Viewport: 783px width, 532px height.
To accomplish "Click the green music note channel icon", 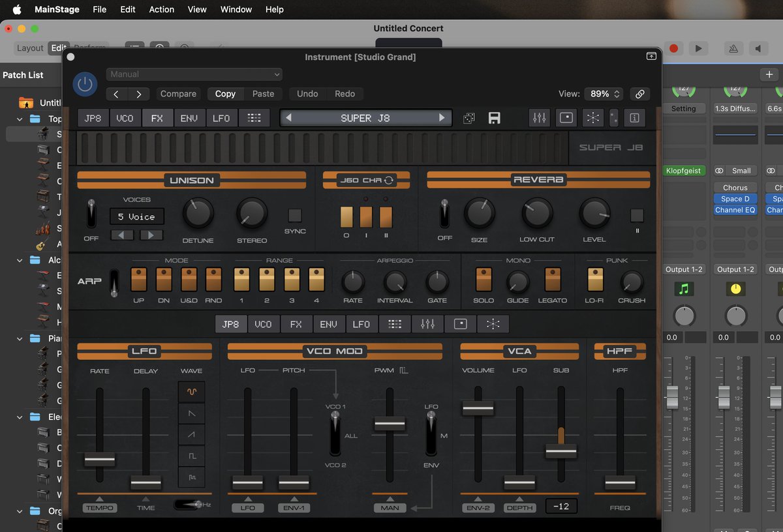I will [x=684, y=289].
